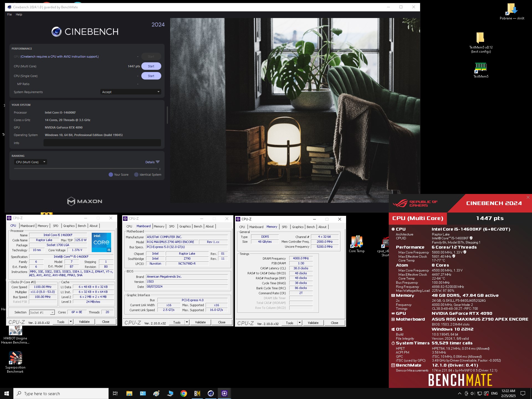Screen dimensions: 532x399
Task: Toggle the Identical System legend indicator
Action: [x=136, y=175]
